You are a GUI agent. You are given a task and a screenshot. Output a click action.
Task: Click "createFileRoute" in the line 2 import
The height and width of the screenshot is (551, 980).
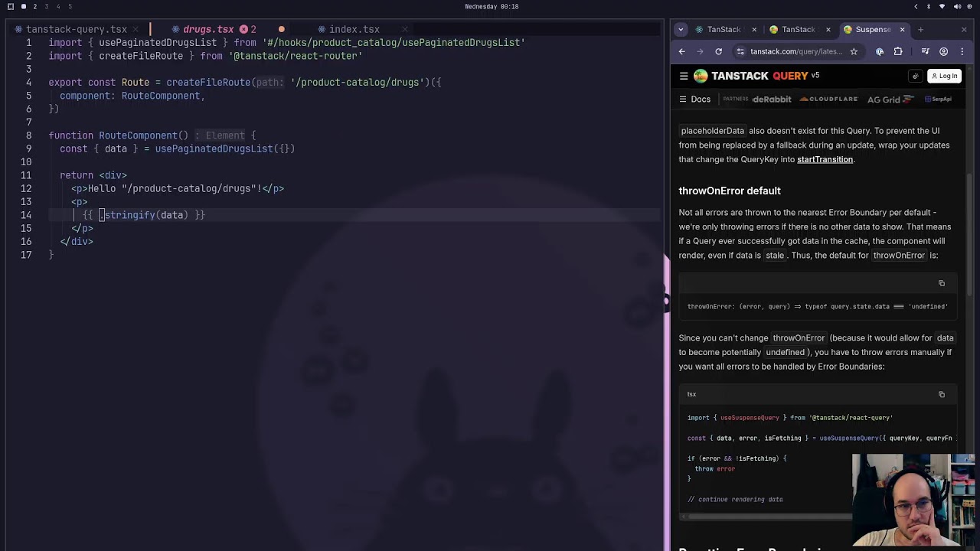141,56
